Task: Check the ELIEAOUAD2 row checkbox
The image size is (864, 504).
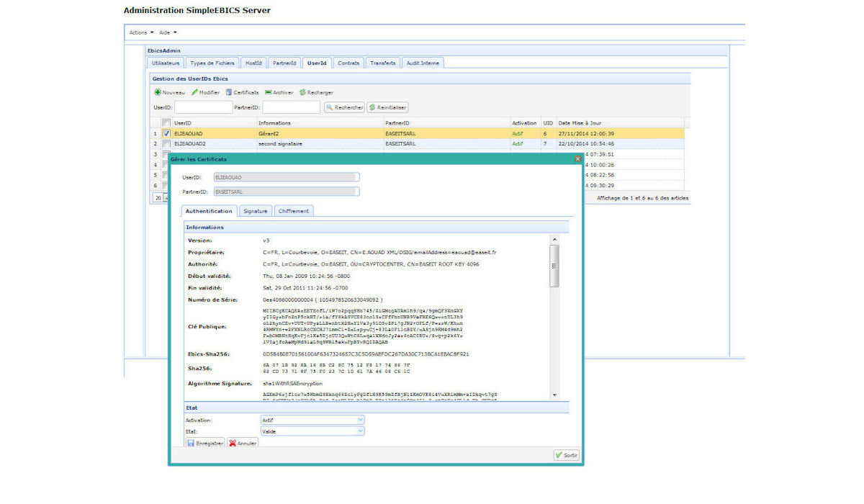Action: pos(167,144)
